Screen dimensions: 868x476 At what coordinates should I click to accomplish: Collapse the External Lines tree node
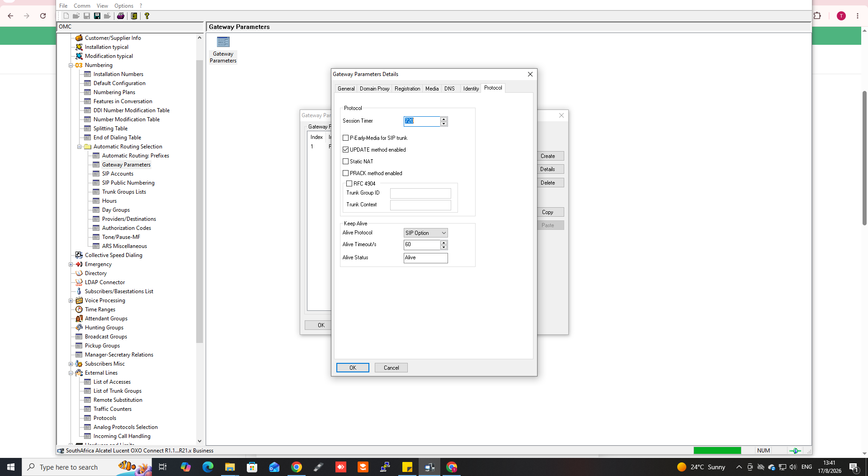71,373
